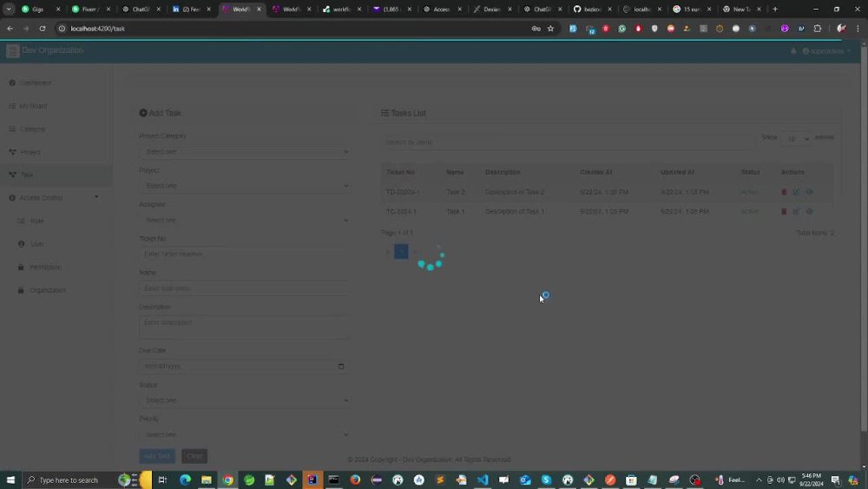Click the Description of Task 1 cell
The image size is (868, 489).
tap(515, 212)
